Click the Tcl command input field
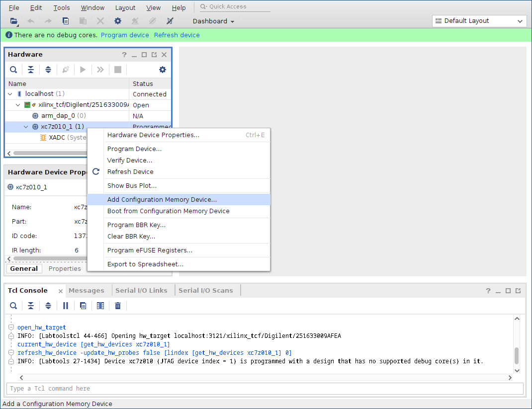This screenshot has width=532, height=409. click(265, 388)
